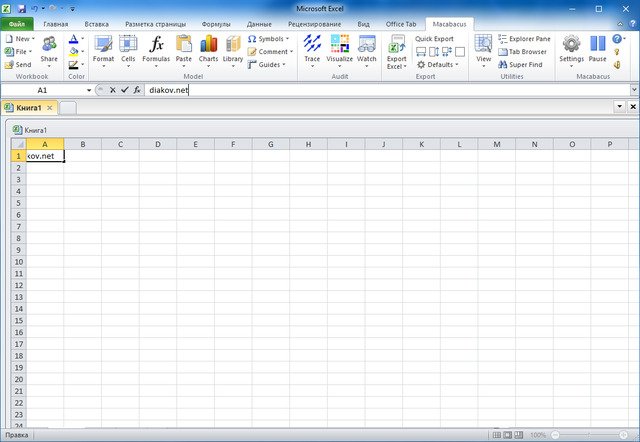Click the Watch binoculars icon

(x=367, y=49)
